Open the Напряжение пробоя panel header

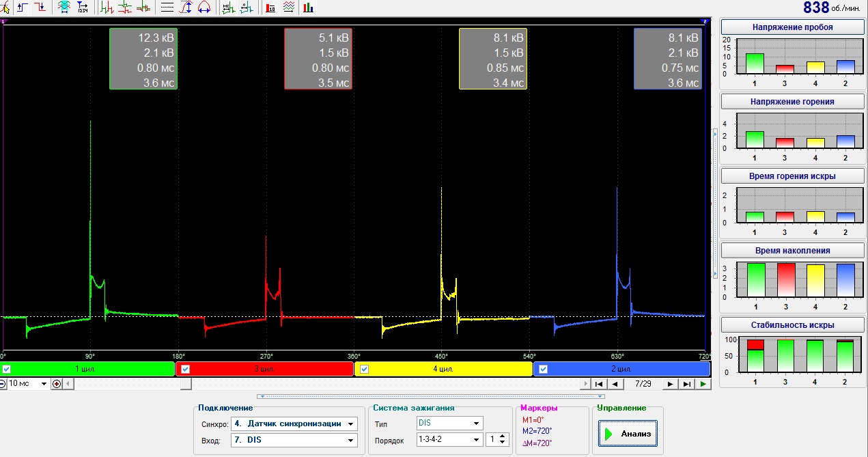pos(792,27)
